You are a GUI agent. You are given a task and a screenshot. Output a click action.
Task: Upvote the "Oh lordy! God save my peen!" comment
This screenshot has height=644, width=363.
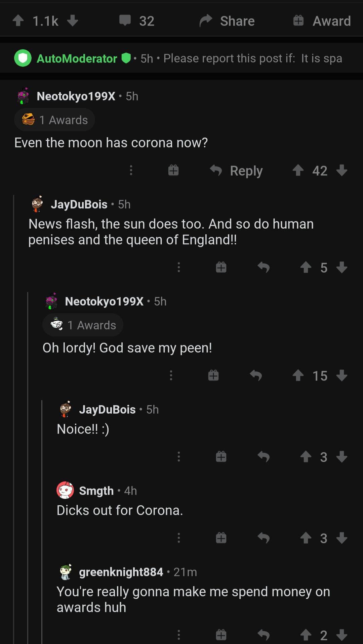[x=298, y=375]
